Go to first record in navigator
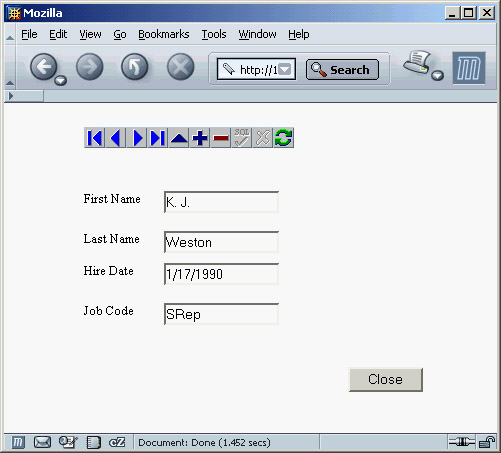Viewport: 501px width, 453px height. click(95, 138)
